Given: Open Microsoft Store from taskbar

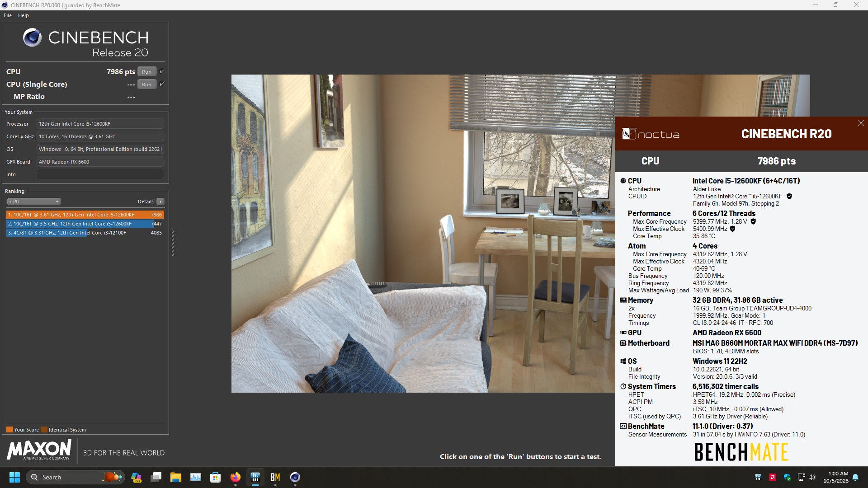Looking at the screenshot, I should pos(216,477).
